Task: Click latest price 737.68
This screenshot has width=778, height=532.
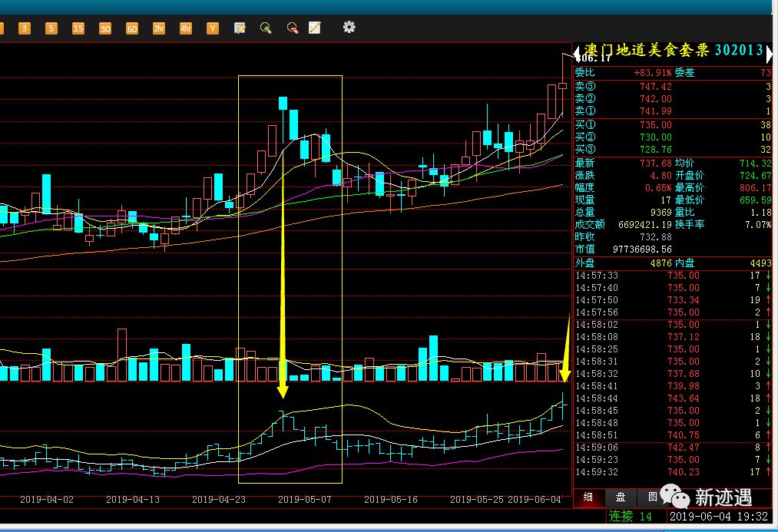Action: 655,163
